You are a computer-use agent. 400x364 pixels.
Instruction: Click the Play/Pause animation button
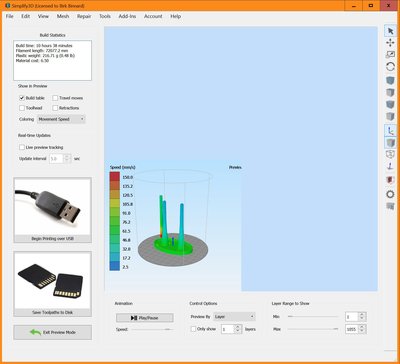point(145,318)
